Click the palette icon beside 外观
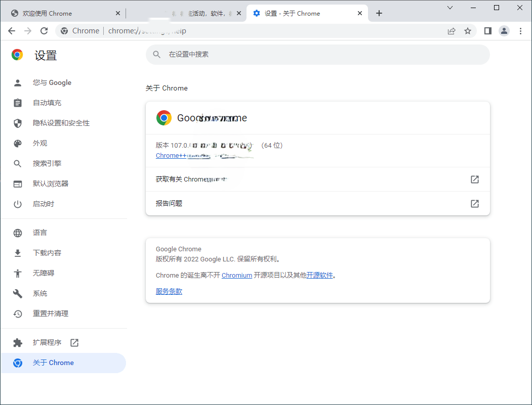532x405 pixels. (18, 144)
